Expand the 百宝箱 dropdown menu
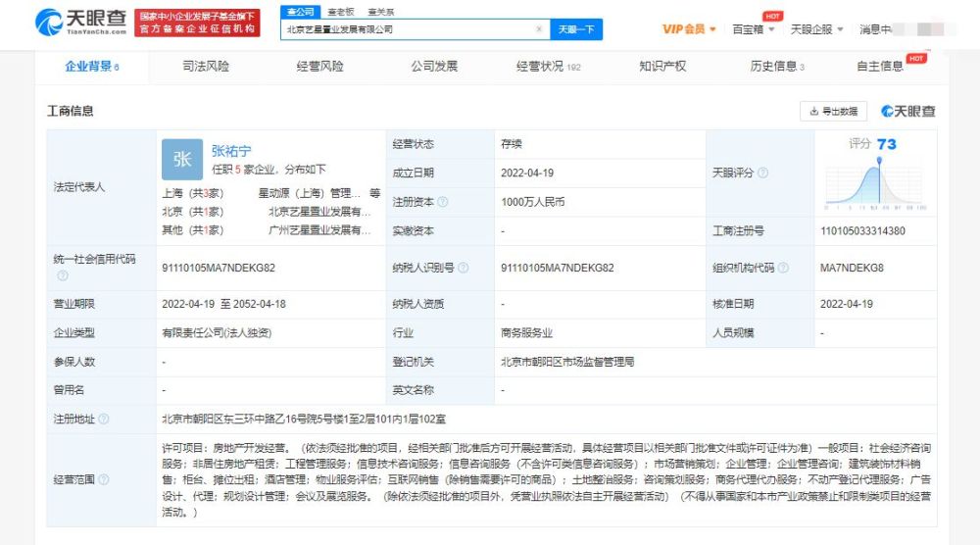The width and height of the screenshot is (980, 545). point(754,29)
